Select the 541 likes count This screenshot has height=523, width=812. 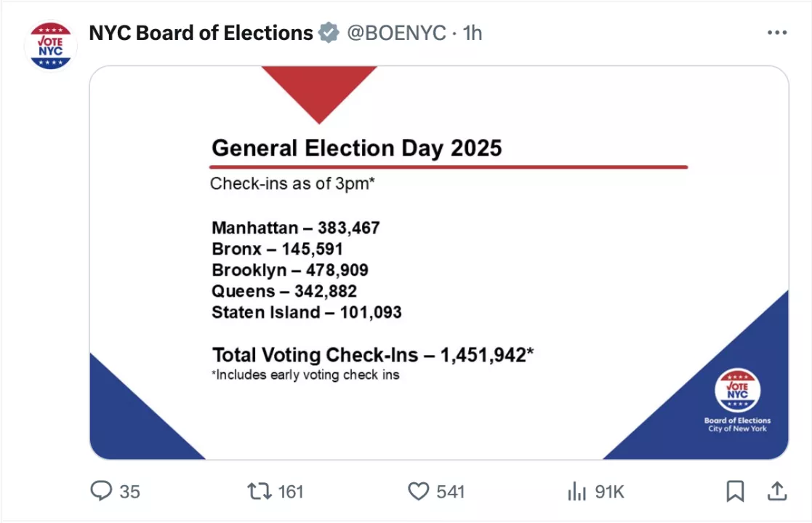point(449,492)
